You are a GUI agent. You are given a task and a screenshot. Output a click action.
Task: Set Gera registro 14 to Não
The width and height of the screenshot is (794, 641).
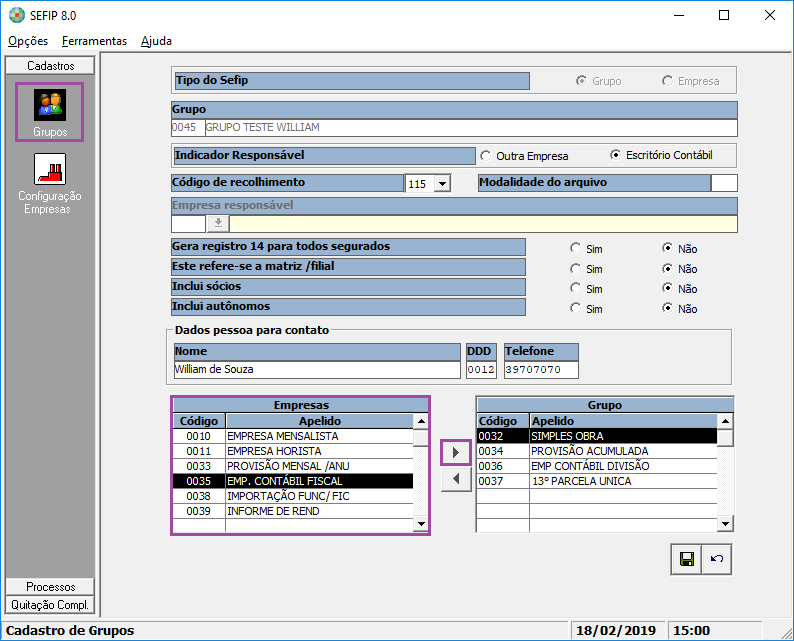click(667, 248)
